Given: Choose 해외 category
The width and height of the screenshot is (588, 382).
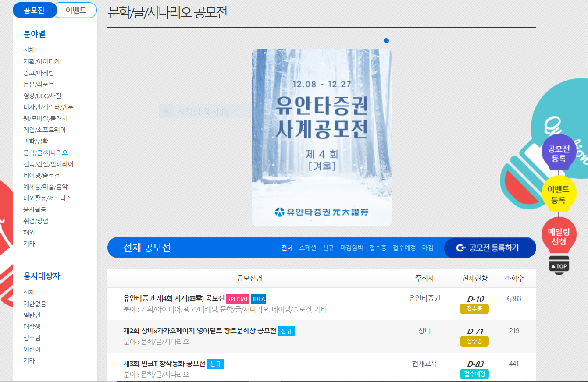Looking at the screenshot, I should 29,232.
